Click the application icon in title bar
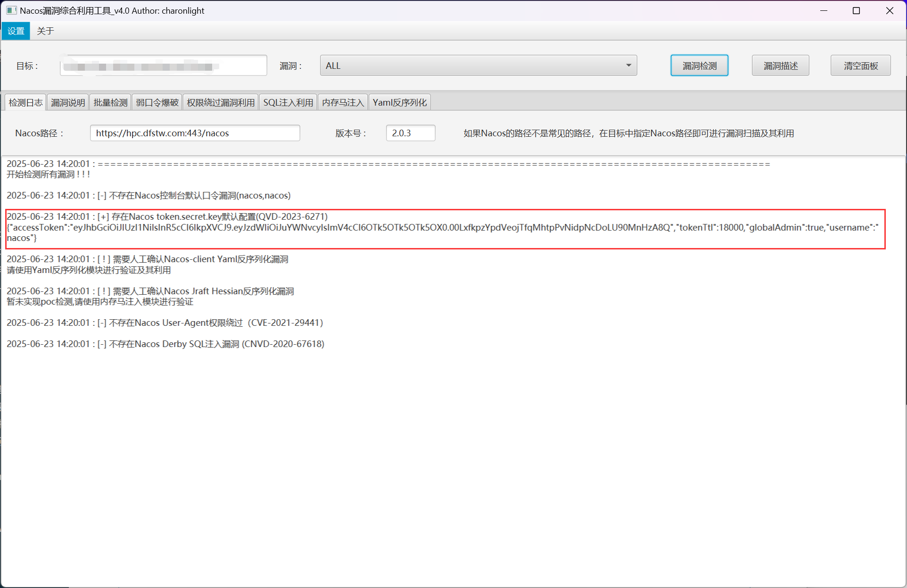Viewport: 907px width, 588px height. coord(11,10)
